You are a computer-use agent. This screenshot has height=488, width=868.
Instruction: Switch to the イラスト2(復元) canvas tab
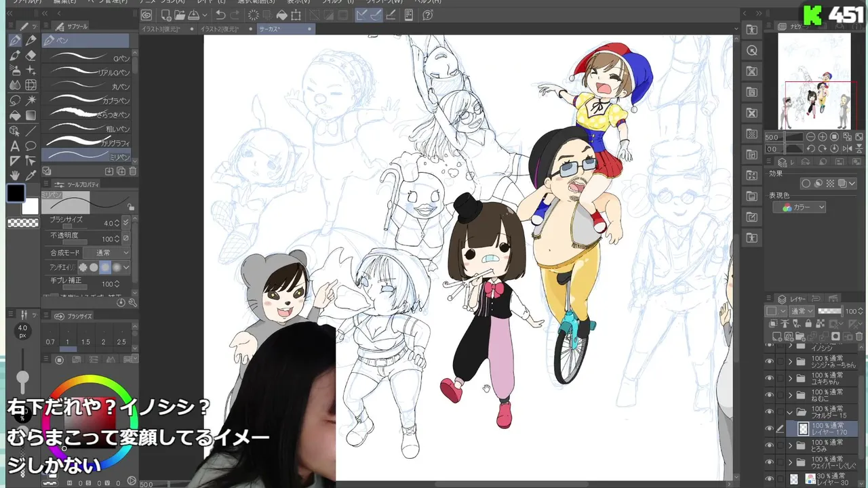226,29
